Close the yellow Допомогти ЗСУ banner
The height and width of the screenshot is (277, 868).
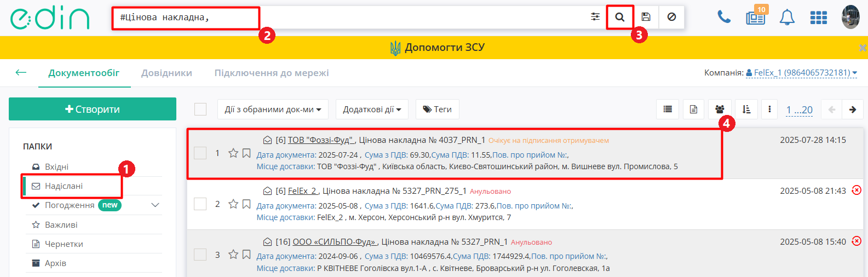(x=863, y=48)
